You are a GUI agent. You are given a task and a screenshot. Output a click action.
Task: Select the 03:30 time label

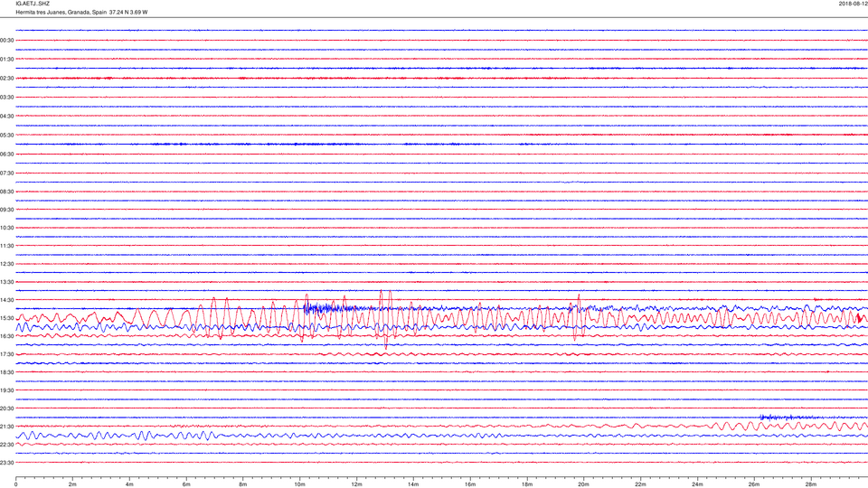tap(6, 98)
